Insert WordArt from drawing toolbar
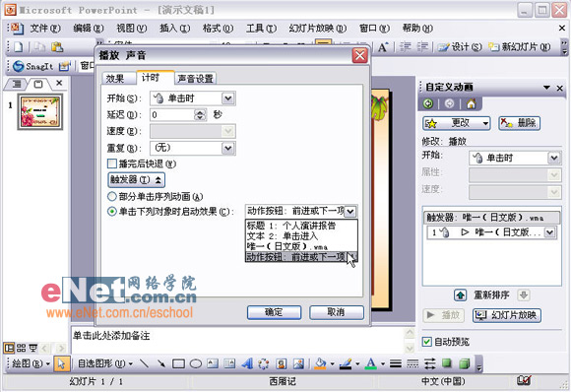The image size is (571, 392). point(247,363)
